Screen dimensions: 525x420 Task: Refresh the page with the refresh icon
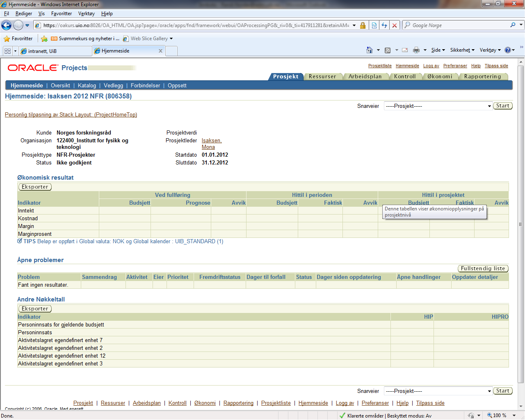tap(384, 25)
